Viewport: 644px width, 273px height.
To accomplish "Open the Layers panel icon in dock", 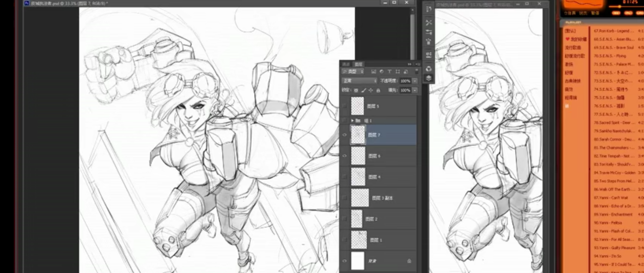I will (x=428, y=78).
